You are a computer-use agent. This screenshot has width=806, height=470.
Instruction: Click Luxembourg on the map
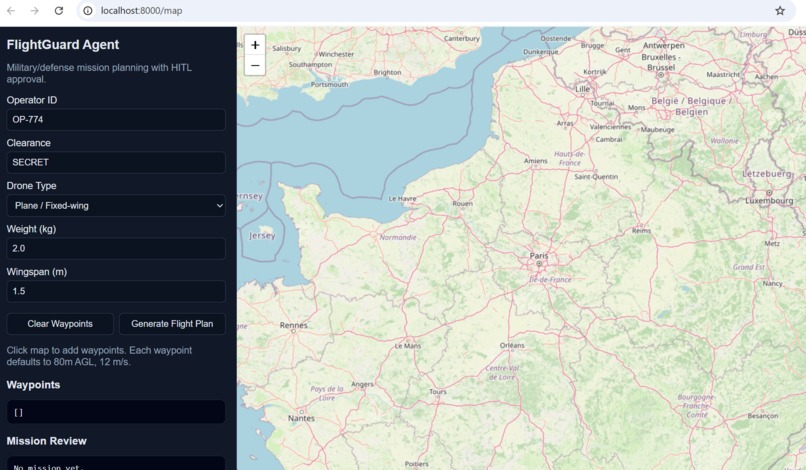769,201
